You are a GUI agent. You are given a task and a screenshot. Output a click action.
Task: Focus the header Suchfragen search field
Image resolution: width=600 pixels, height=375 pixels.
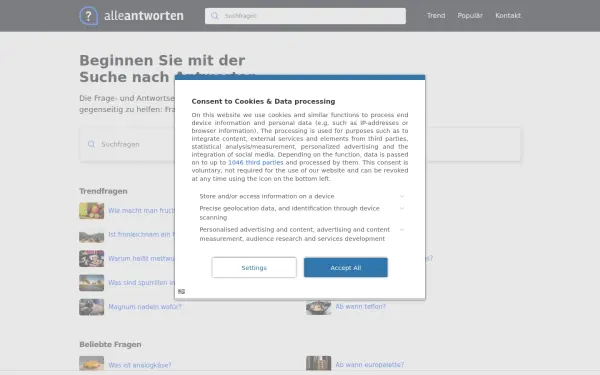point(305,16)
